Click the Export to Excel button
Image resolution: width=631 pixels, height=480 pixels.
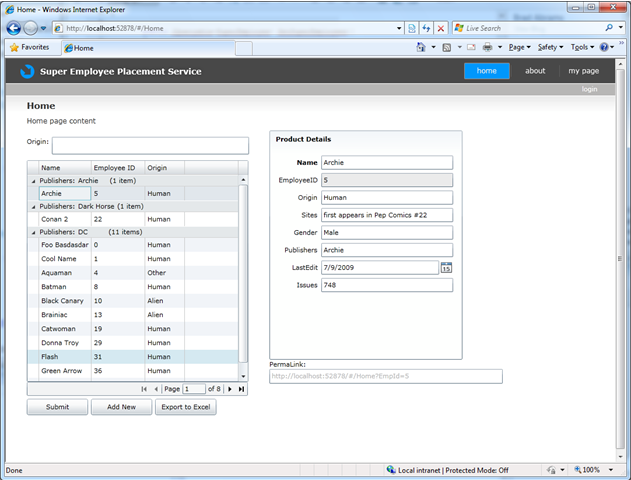click(x=185, y=407)
